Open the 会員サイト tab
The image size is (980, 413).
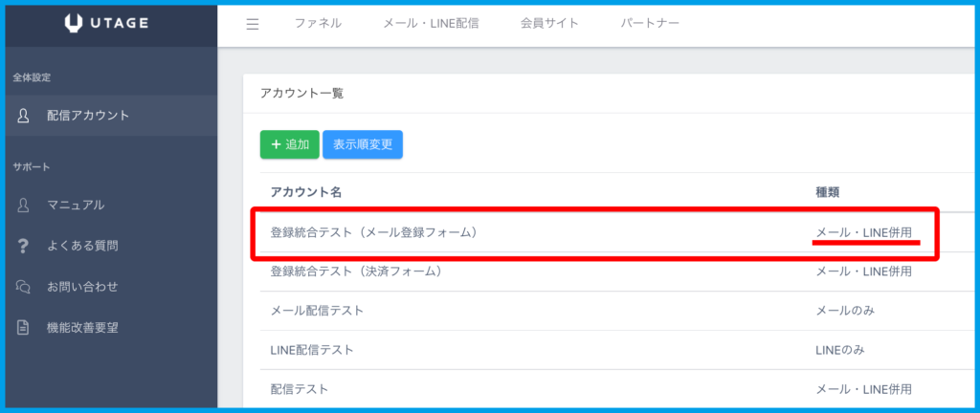tap(549, 24)
